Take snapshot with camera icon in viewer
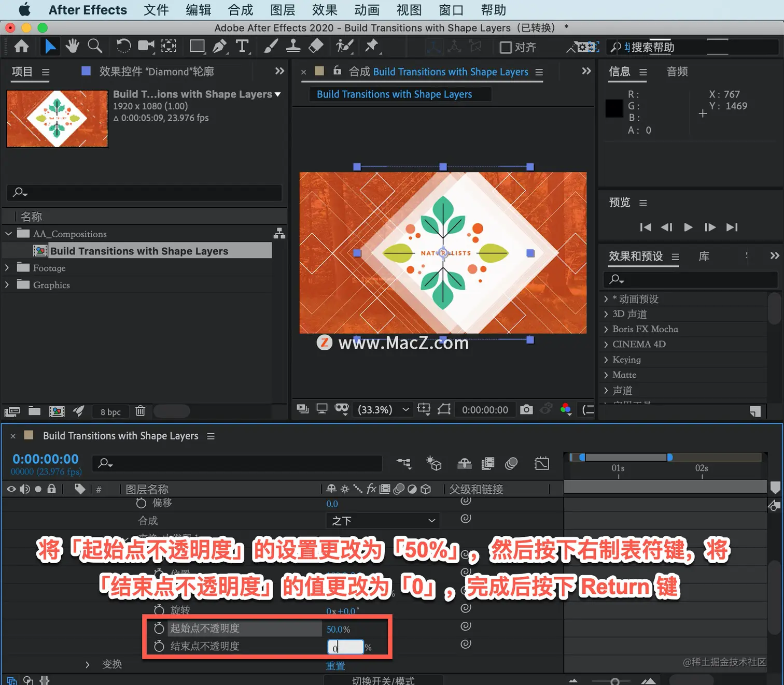This screenshot has width=784, height=685. 526,409
